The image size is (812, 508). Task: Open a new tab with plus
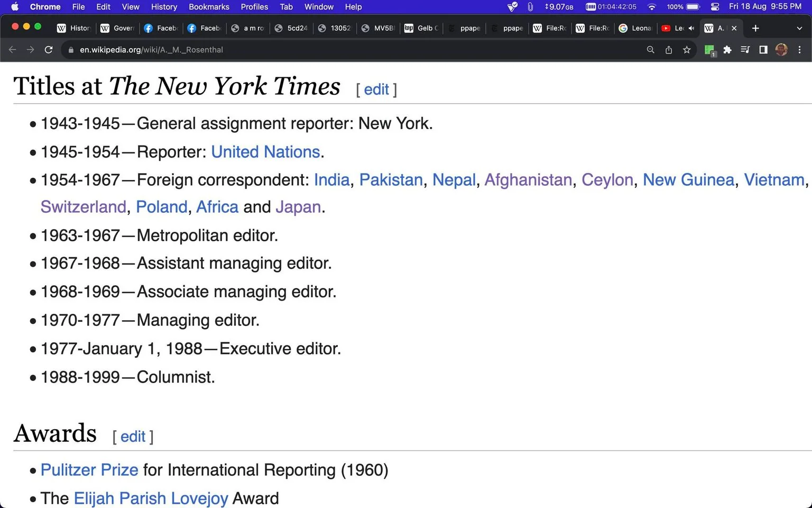[755, 28]
